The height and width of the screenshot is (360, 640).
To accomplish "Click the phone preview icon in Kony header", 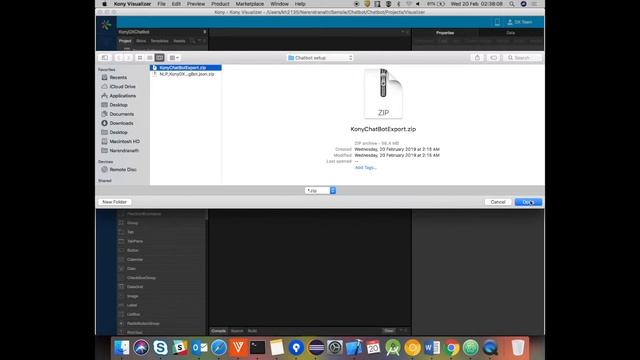I will click(x=497, y=22).
